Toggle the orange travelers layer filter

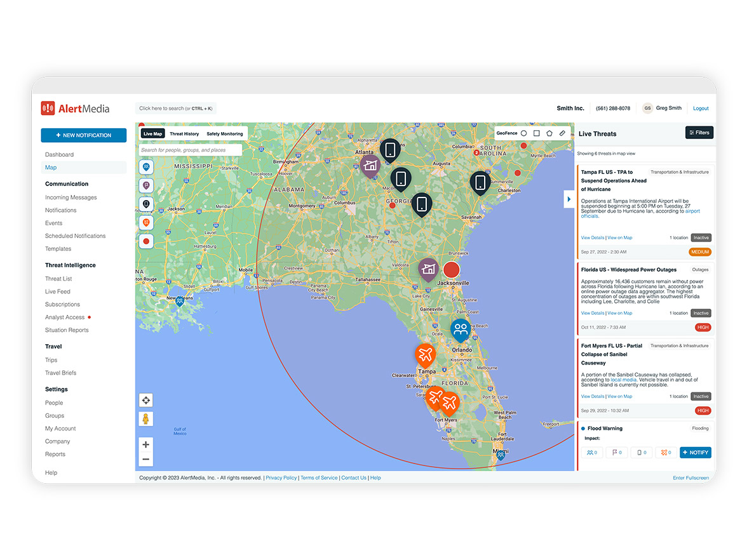[x=146, y=222]
